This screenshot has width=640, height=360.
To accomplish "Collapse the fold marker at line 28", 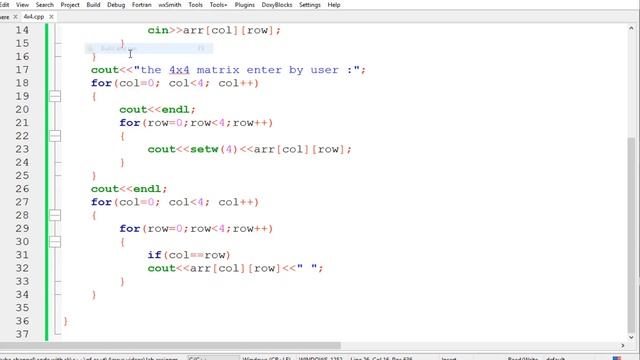I will coord(55,215).
